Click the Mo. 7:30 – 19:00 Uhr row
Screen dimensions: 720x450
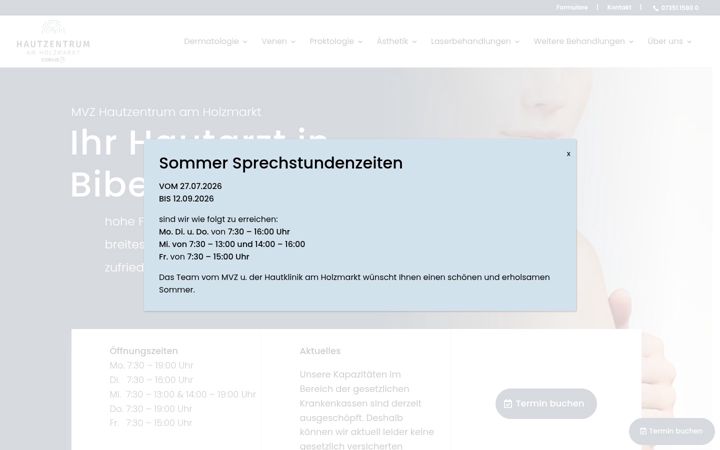[151, 366]
